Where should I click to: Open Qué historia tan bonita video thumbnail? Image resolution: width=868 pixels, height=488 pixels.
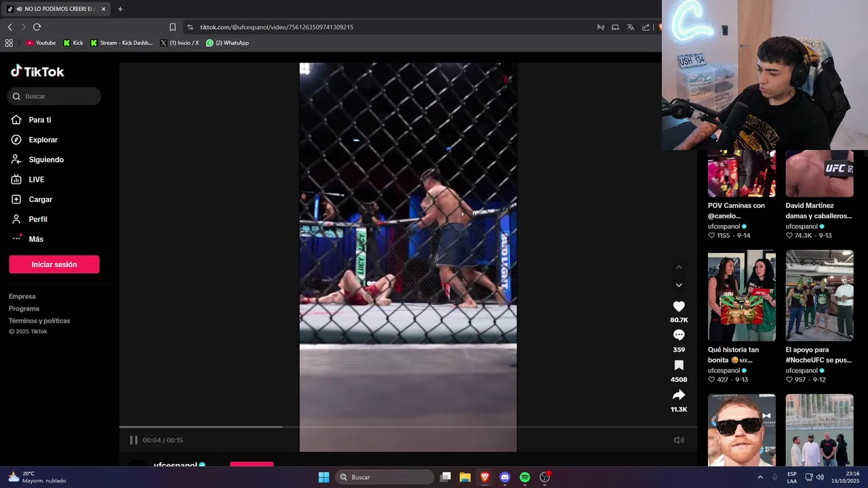742,296
